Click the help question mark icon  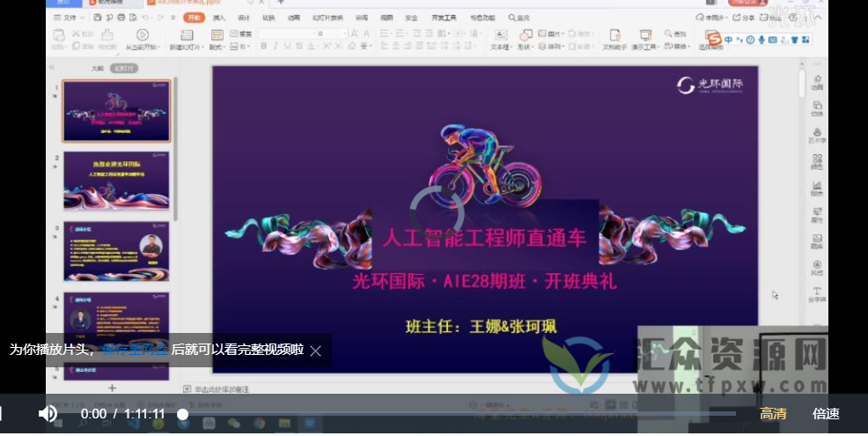point(793,18)
